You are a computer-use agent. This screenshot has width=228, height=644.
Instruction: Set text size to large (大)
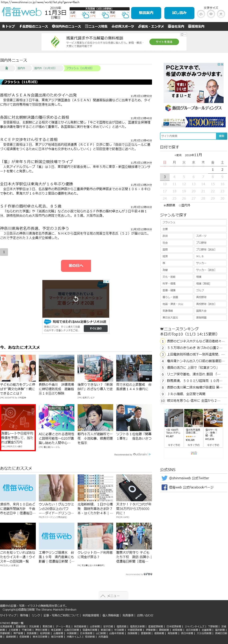pos(221,14)
